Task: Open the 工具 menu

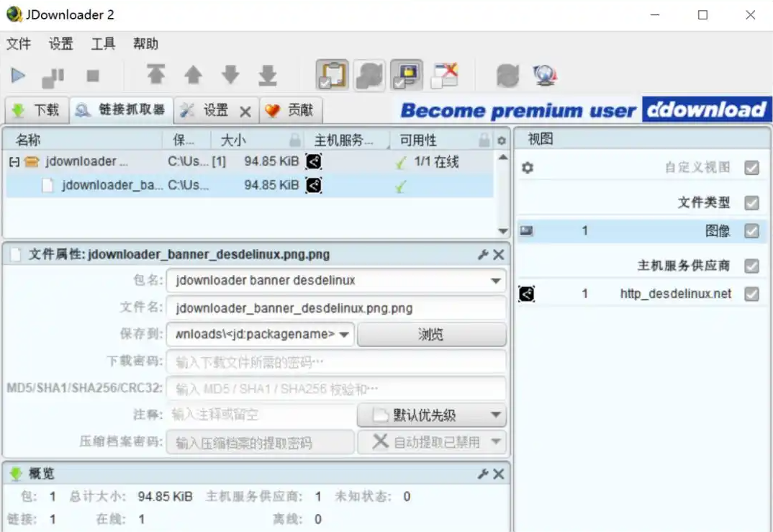Action: 103,44
